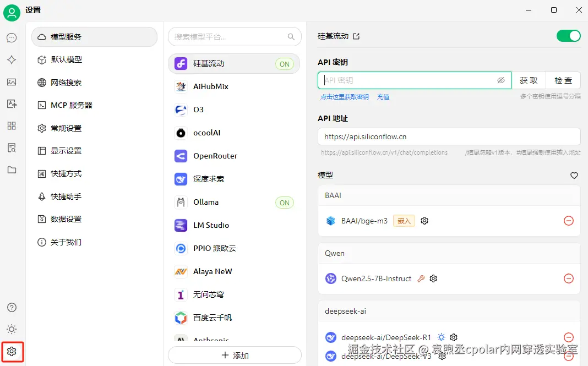Select 常规设置 in settings menu
Screen dimensions: 588x366
coord(94,128)
